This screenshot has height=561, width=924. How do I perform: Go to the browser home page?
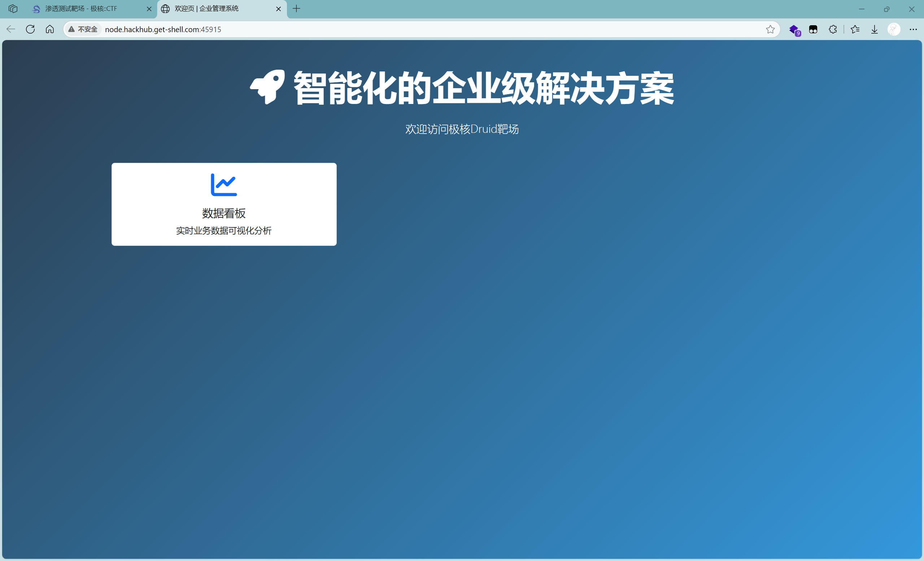click(x=50, y=29)
